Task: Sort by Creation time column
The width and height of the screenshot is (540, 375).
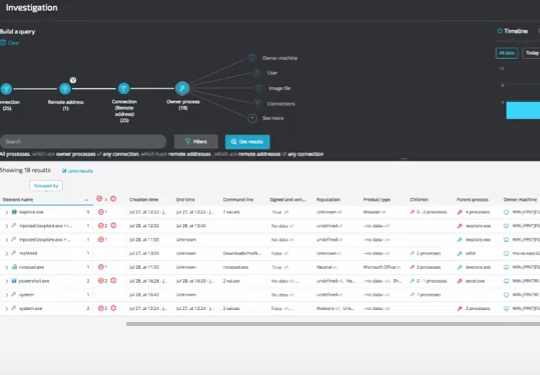Action: point(144,200)
